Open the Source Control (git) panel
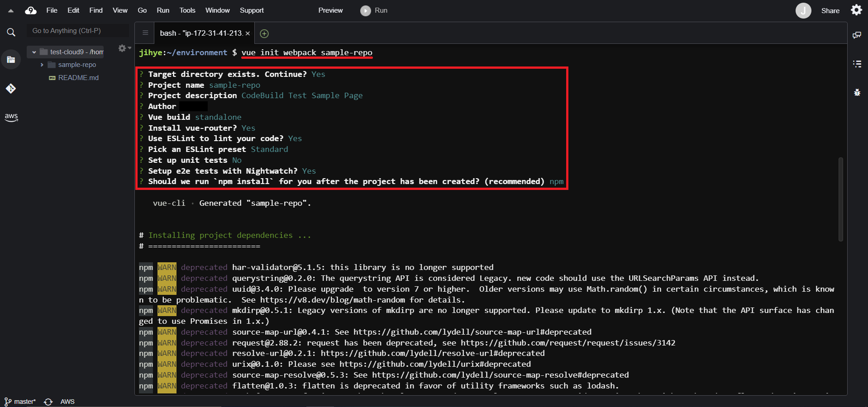 11,89
